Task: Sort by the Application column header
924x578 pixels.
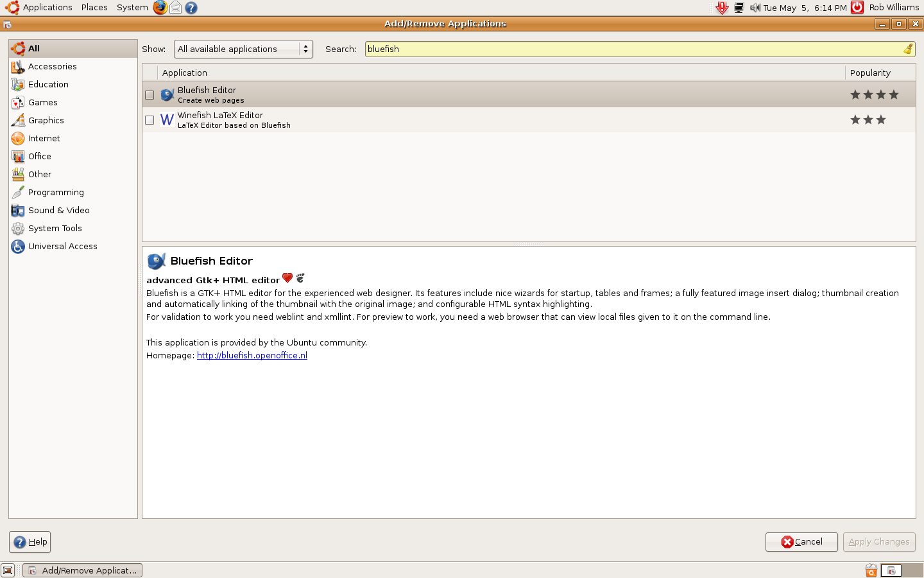Action: pyautogui.click(x=501, y=73)
